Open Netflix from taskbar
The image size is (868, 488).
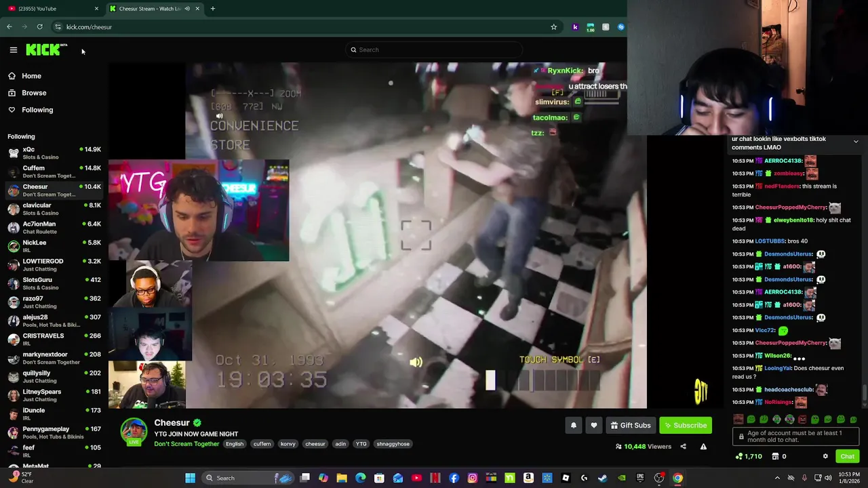[x=435, y=478]
